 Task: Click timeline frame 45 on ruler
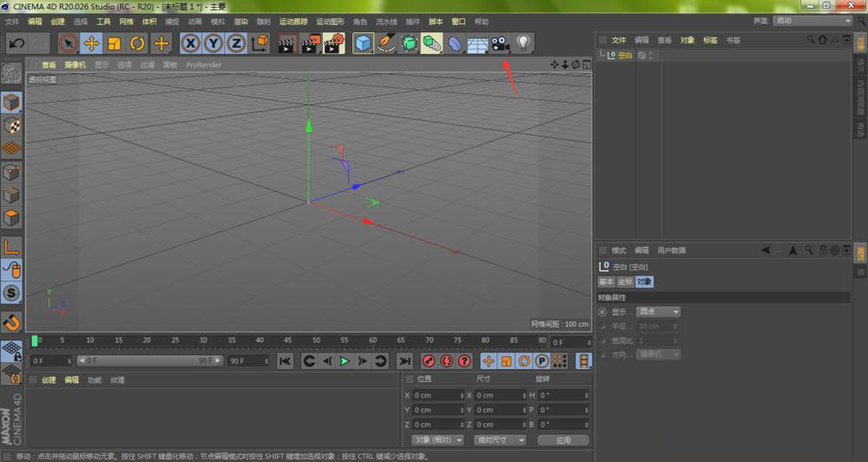(x=288, y=340)
